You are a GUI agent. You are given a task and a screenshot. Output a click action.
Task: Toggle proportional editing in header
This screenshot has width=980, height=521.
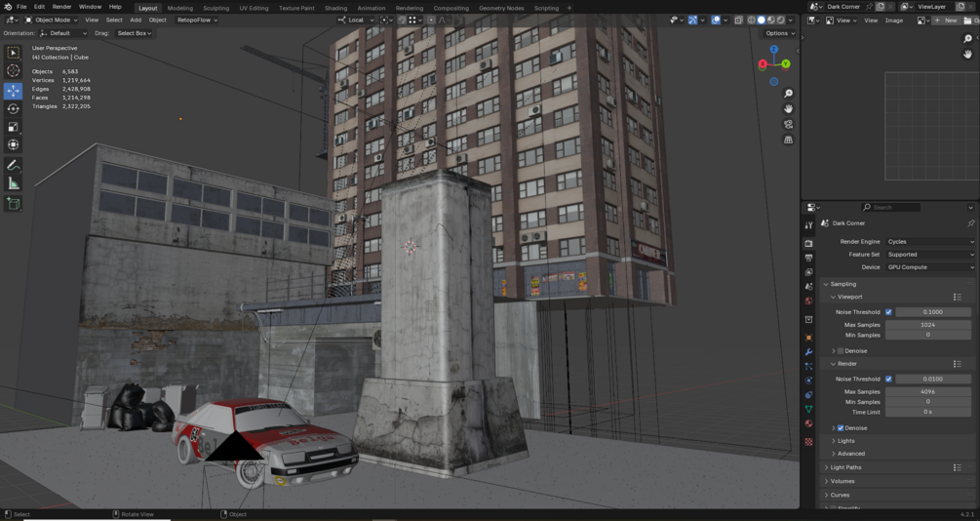pos(431,20)
